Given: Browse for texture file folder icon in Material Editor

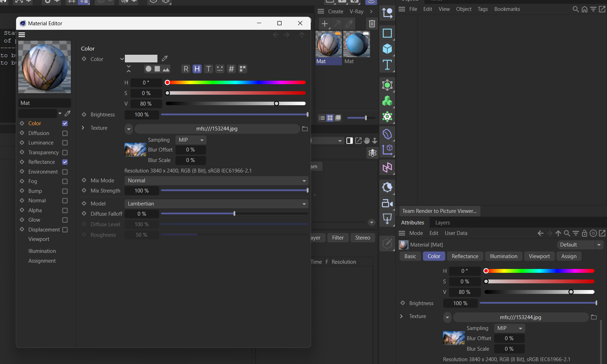Looking at the screenshot, I should 305,129.
